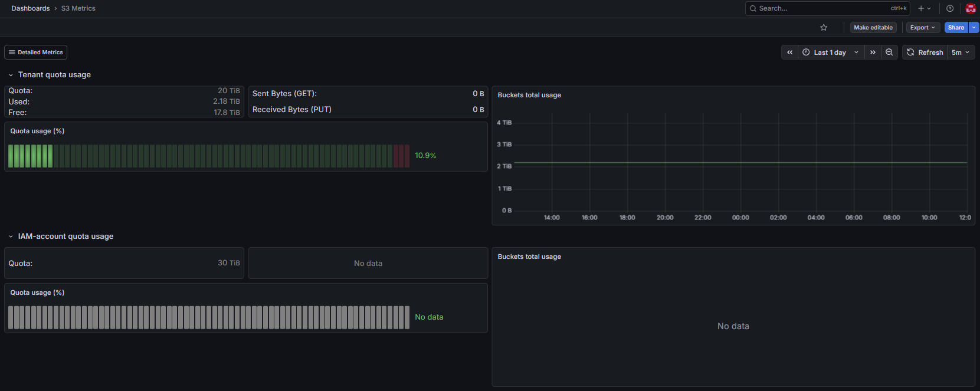Open the 5m refresh interval dropdown
This screenshot has height=391, width=980.
pyautogui.click(x=961, y=52)
